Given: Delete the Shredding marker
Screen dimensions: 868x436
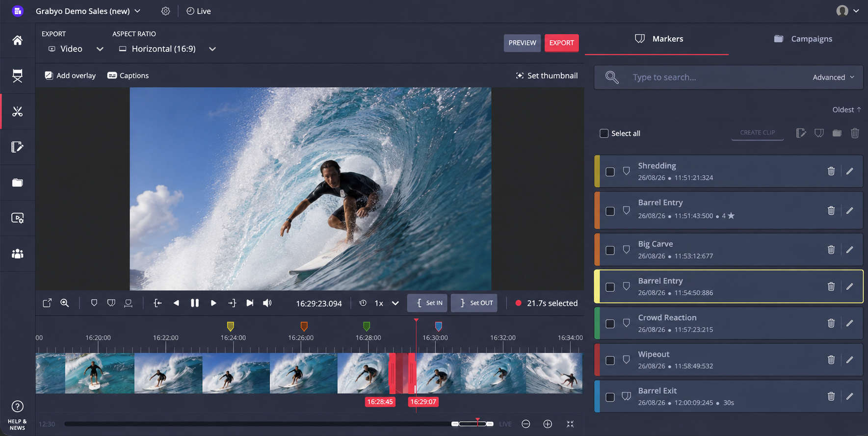Looking at the screenshot, I should tap(831, 171).
